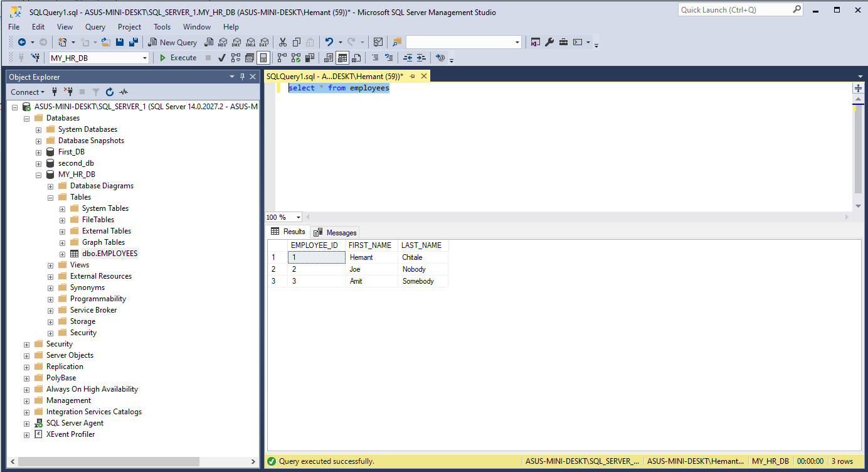868x472 pixels.
Task: Open the Tools menu
Action: (162, 27)
